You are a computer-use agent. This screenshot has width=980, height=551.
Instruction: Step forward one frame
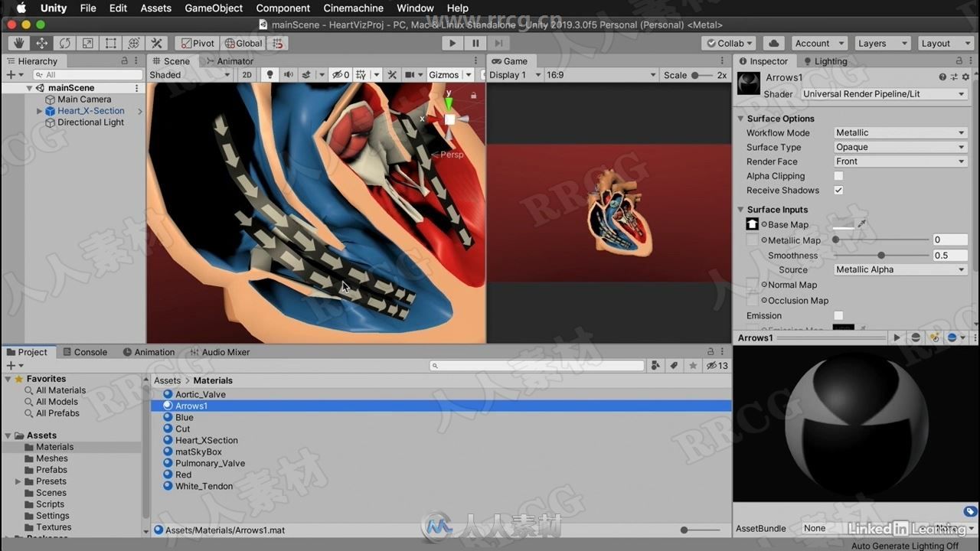tap(498, 44)
